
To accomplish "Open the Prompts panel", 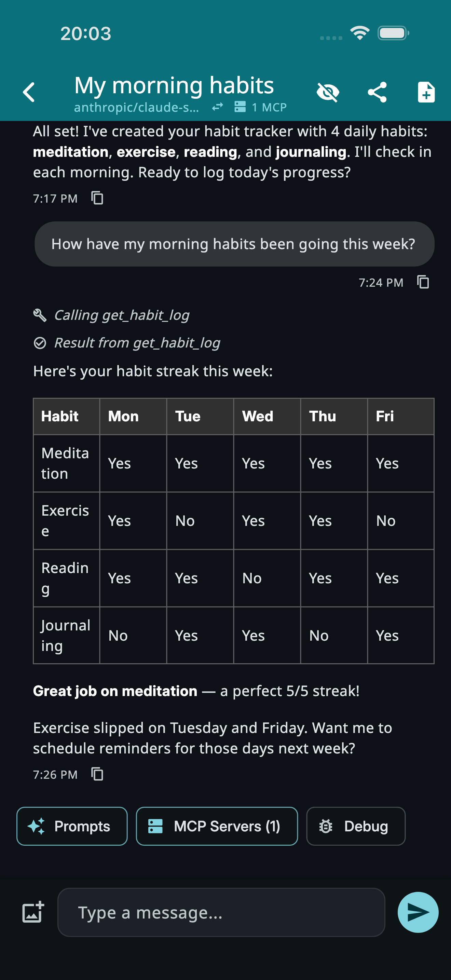I will click(x=71, y=826).
